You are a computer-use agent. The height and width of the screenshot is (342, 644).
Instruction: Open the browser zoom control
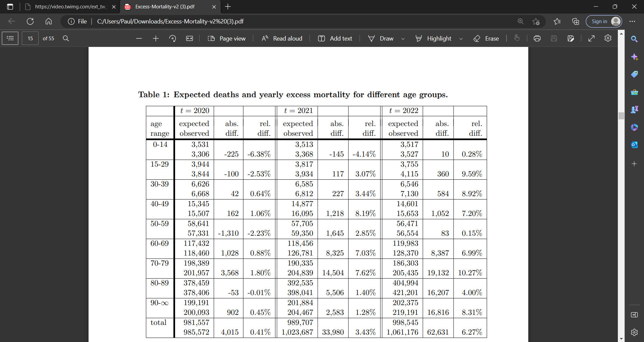(x=521, y=21)
